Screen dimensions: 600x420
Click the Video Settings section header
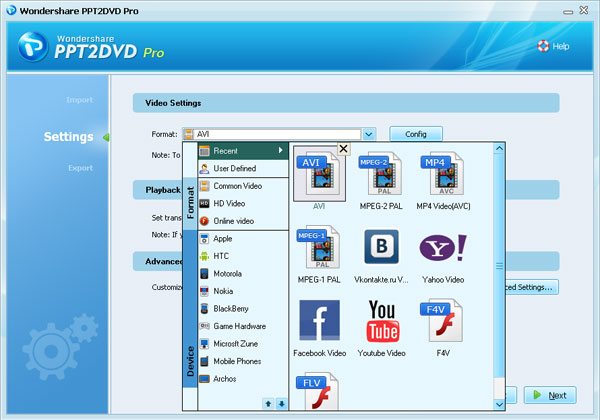pos(346,103)
